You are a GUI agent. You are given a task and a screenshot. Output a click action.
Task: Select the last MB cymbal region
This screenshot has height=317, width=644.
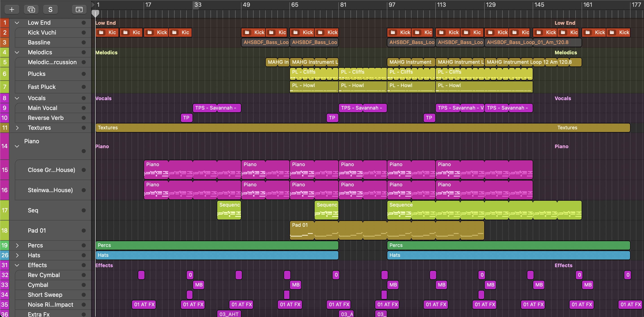click(x=588, y=285)
